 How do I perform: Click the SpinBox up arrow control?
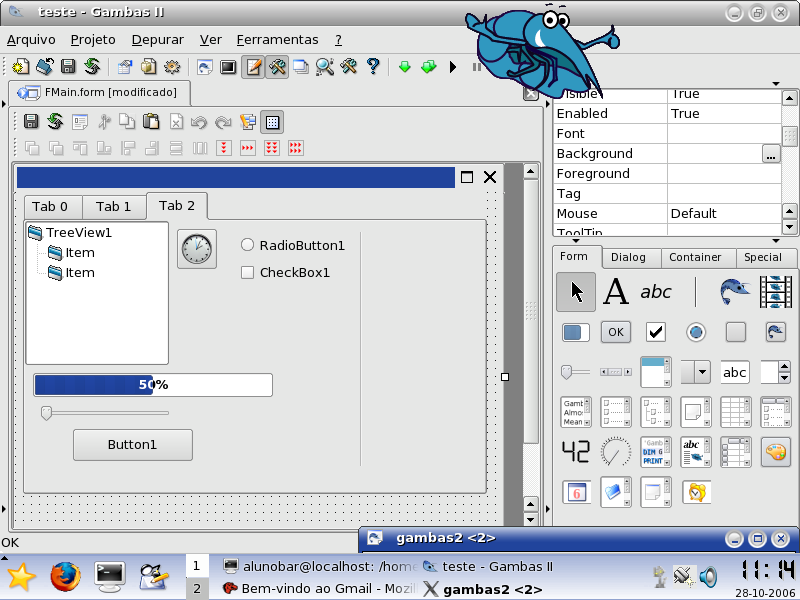[784, 366]
